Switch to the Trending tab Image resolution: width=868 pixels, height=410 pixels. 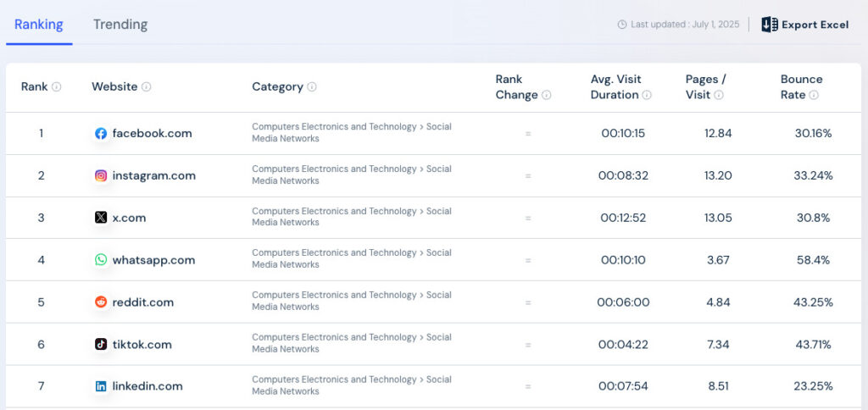click(x=120, y=25)
